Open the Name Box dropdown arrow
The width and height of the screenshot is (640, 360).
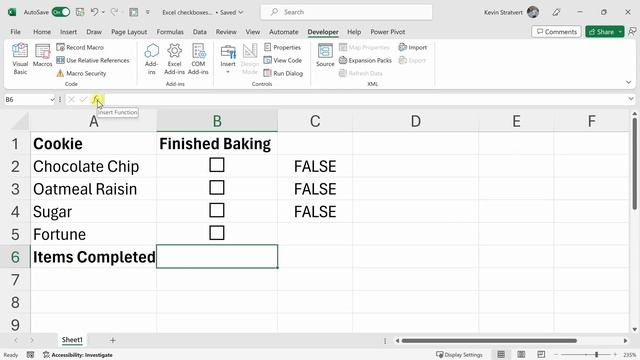(52, 100)
